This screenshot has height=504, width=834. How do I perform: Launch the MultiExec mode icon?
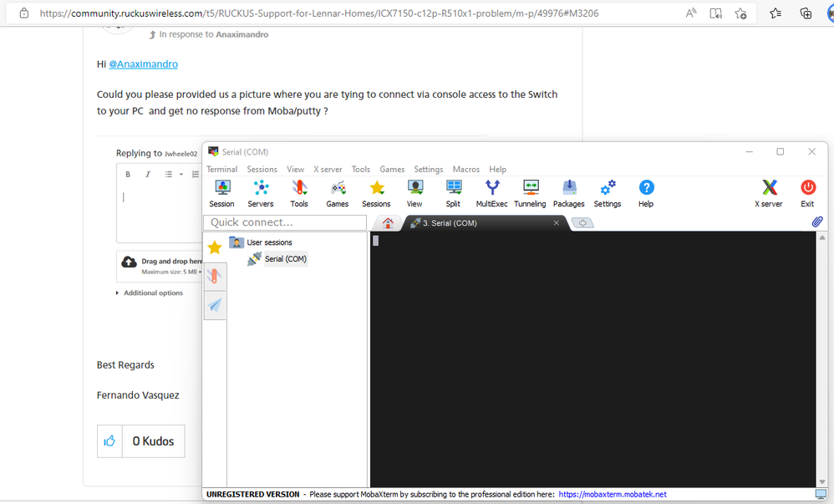pos(491,193)
